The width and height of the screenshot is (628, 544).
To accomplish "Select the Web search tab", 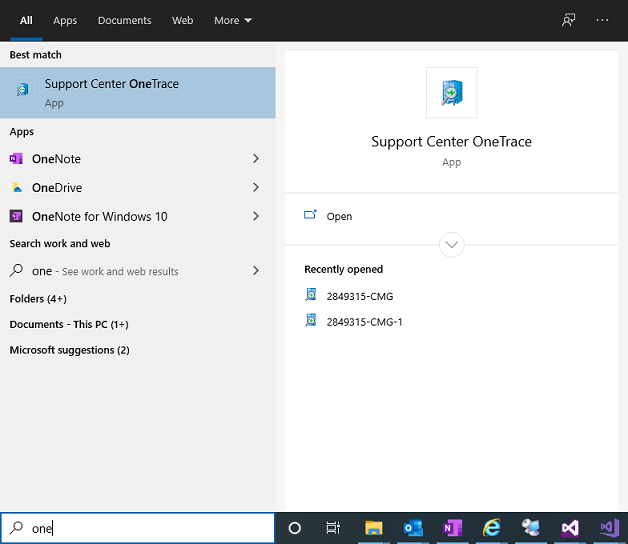I will [183, 20].
